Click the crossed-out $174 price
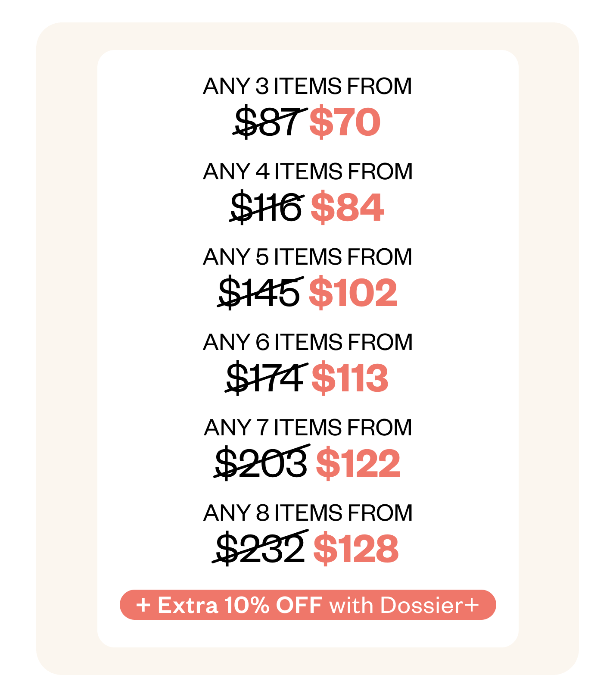Screen dimensions: 616x675 266,378
